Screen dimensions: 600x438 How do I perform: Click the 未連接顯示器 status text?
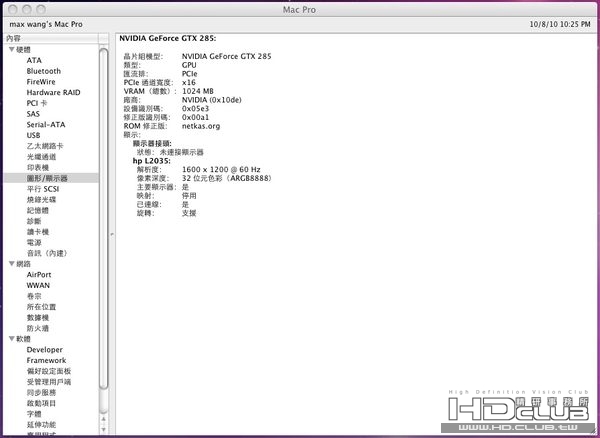click(x=182, y=152)
